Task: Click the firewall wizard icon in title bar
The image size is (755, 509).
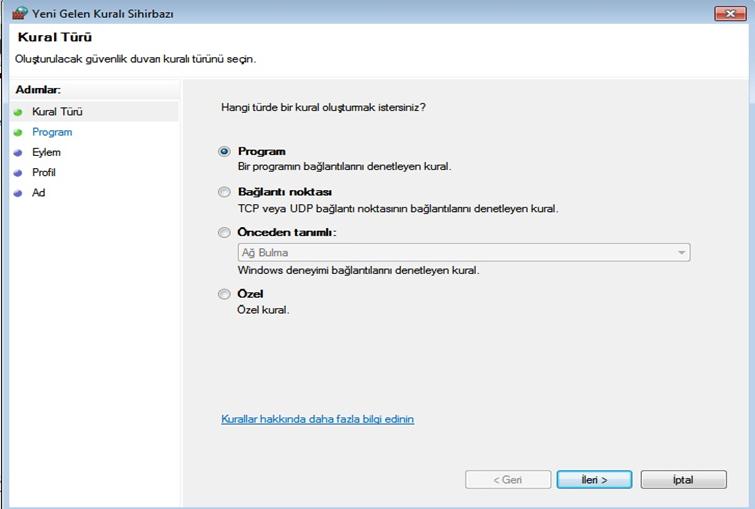Action: tap(19, 13)
